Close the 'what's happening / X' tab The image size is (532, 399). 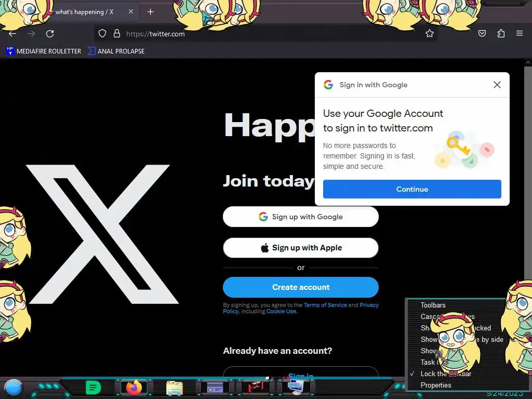(x=130, y=11)
